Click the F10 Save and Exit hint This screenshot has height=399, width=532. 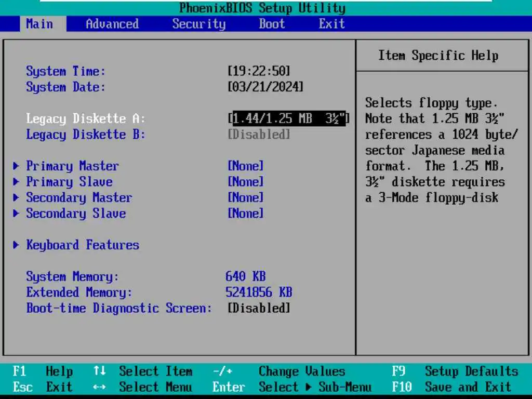tap(451, 387)
